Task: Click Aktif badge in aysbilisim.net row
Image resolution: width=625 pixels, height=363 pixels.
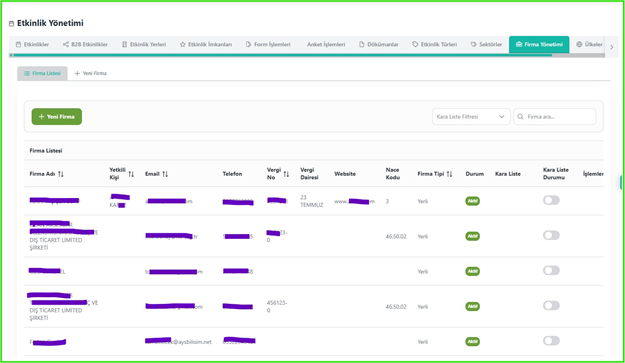Action: [472, 341]
